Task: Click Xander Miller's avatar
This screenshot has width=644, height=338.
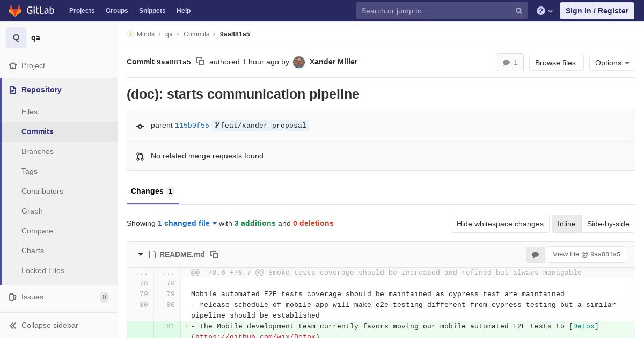Action: click(x=299, y=62)
